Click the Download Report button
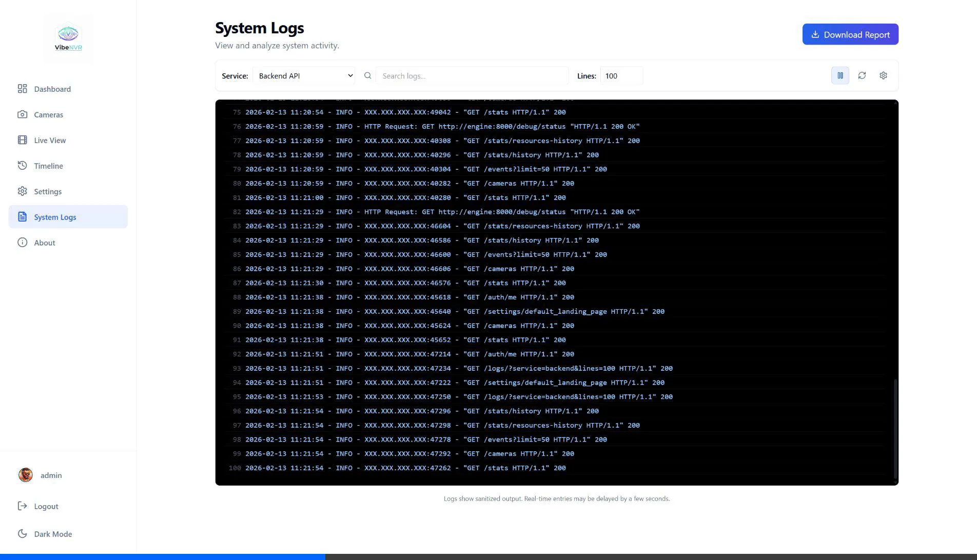 pyautogui.click(x=850, y=34)
